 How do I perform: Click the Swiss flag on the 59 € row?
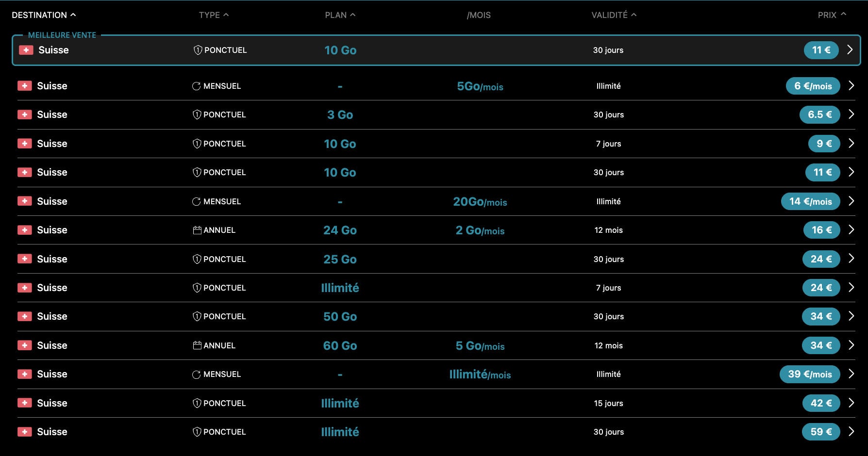click(25, 432)
